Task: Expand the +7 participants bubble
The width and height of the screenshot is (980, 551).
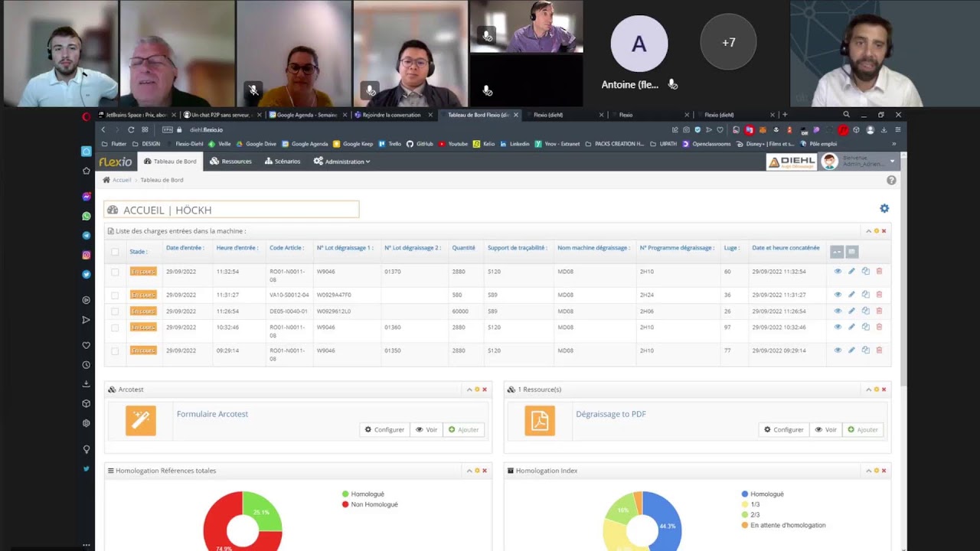Action: click(728, 43)
